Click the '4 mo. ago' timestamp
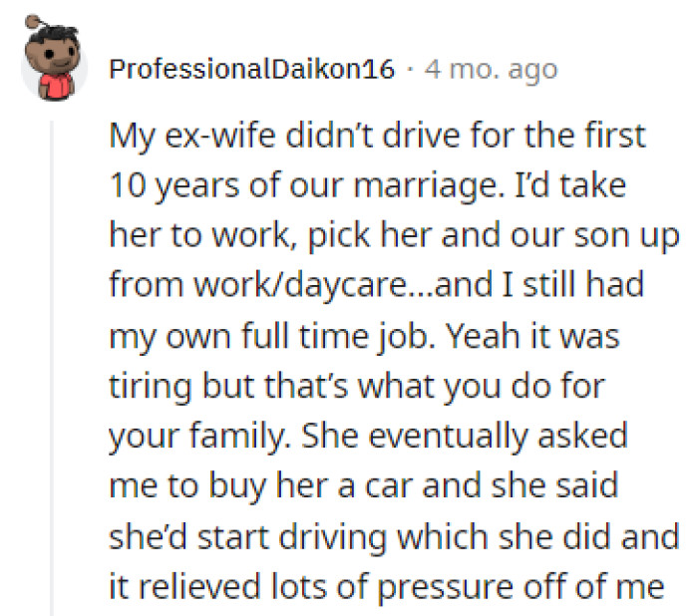This screenshot has width=698, height=616. [491, 70]
